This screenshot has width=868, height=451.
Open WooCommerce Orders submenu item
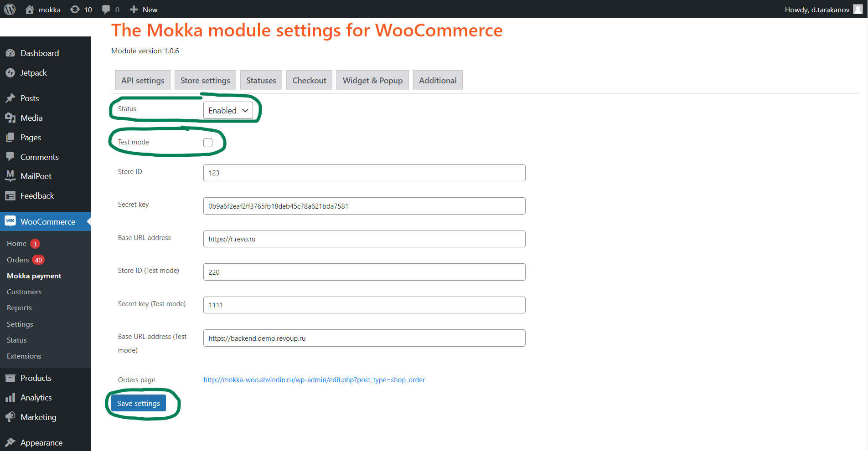[x=18, y=260]
